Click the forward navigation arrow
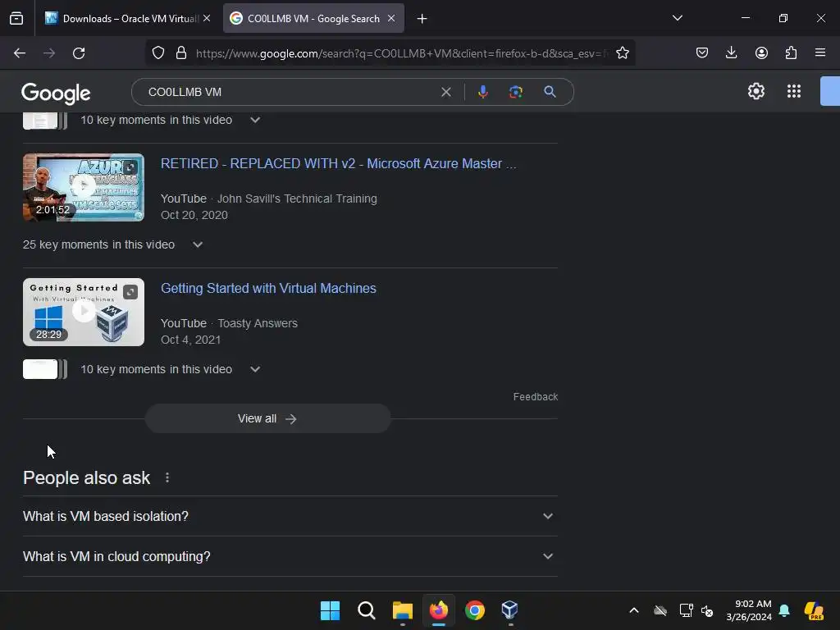 (x=49, y=53)
